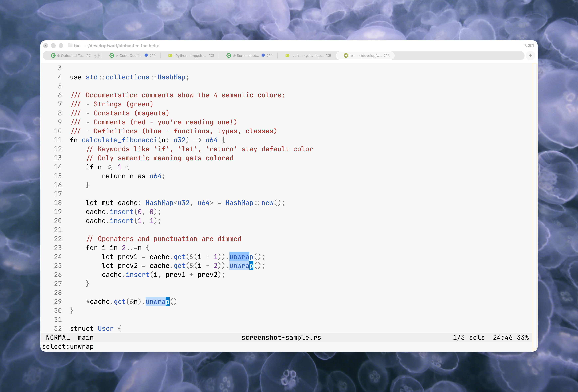Image resolution: width=578 pixels, height=392 pixels.
Task: Click line number 18 in gutter
Action: 58,203
